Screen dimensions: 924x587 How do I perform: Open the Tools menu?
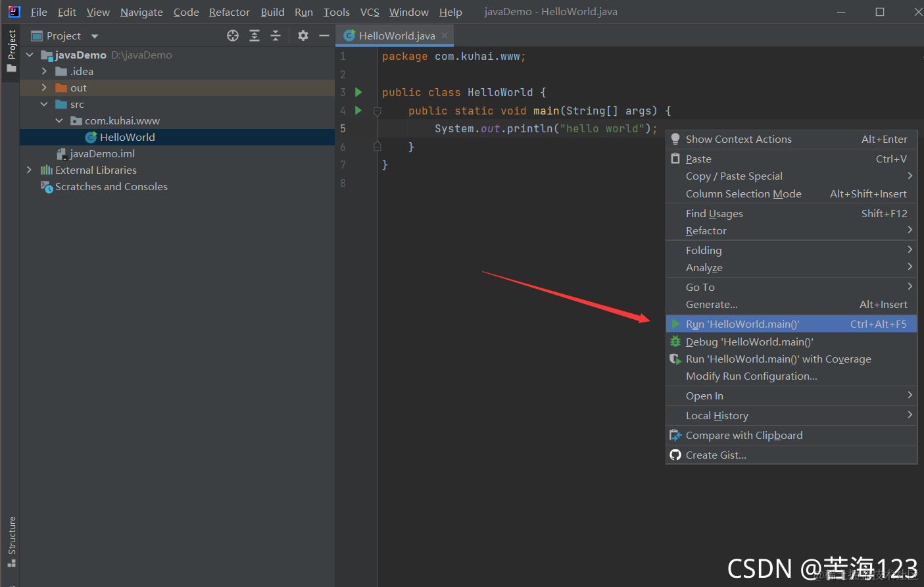336,12
